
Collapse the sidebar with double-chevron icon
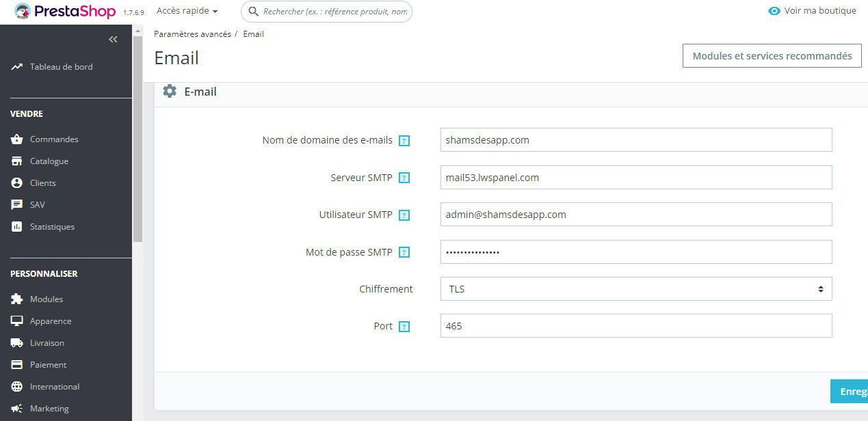(x=114, y=40)
